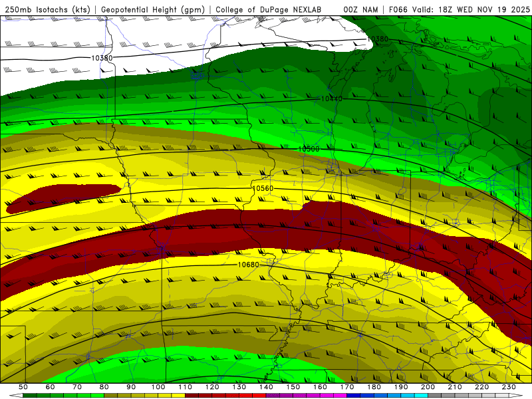Select the 120 value on the legend
Image resolution: width=532 pixels, height=399 pixels.
click(212, 387)
